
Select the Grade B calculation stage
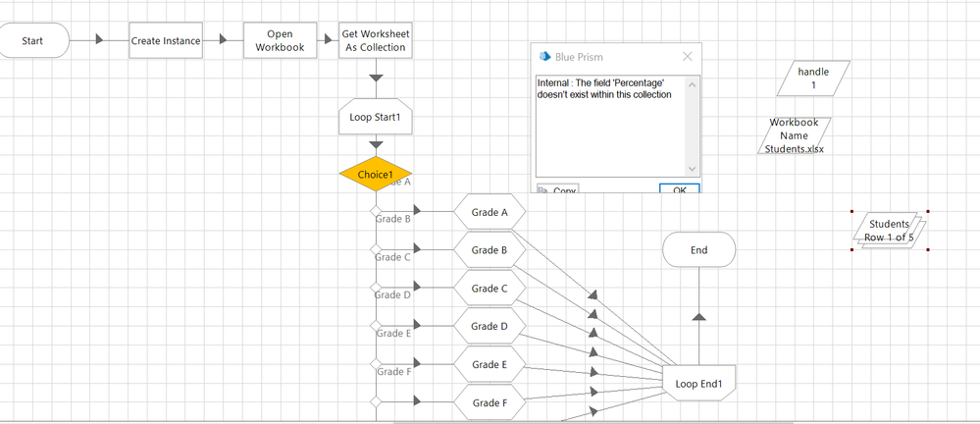tap(490, 250)
